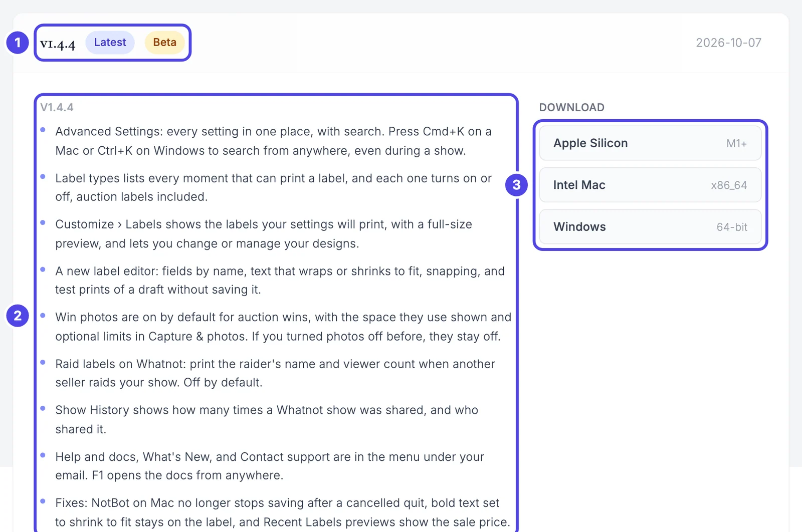Image resolution: width=802 pixels, height=532 pixels.
Task: Download the Intel Mac x86_64 build
Action: 650,185
